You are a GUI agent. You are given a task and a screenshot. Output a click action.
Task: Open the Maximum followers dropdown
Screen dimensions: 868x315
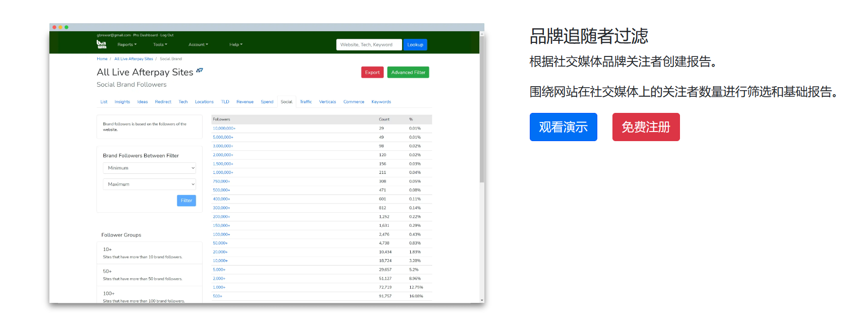point(149,184)
